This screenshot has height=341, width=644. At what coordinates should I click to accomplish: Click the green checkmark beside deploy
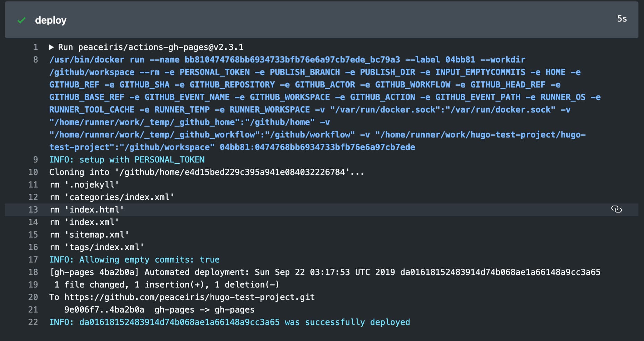(22, 20)
